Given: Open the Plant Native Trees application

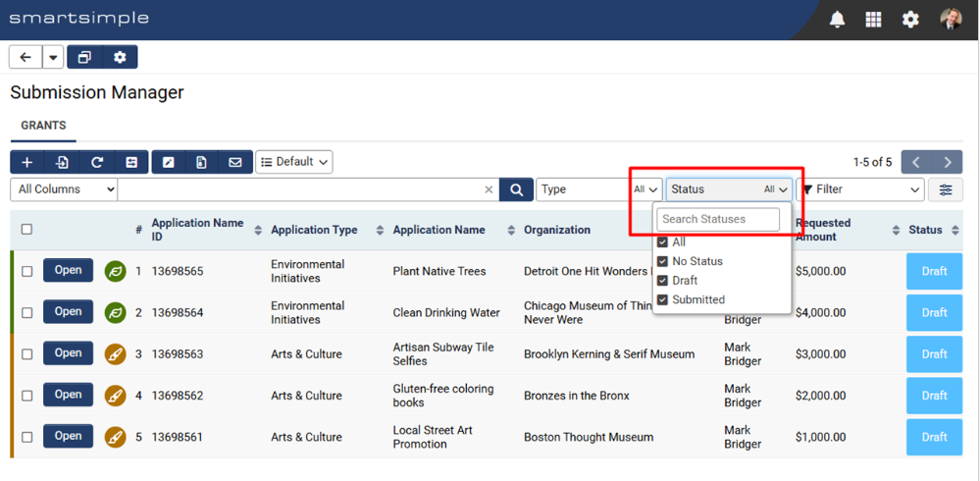Looking at the screenshot, I should [68, 270].
